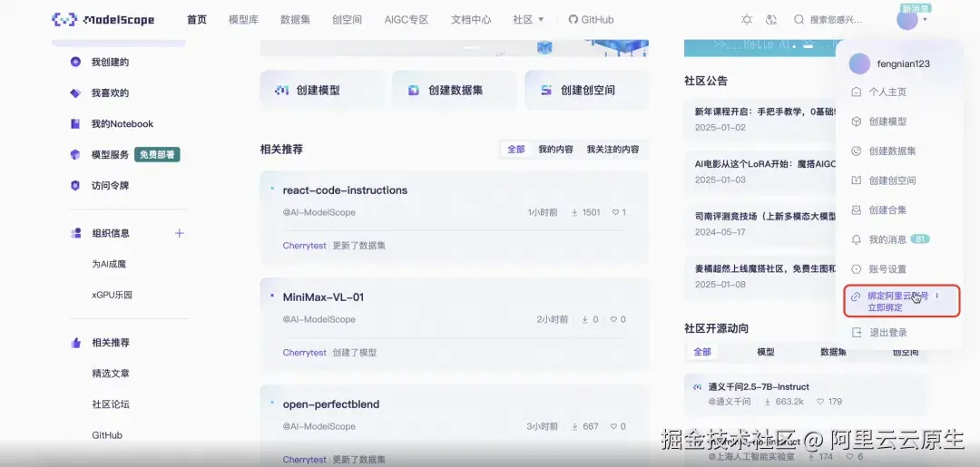Click the search magnifier icon
The height and width of the screenshot is (467, 980).
coord(799,19)
